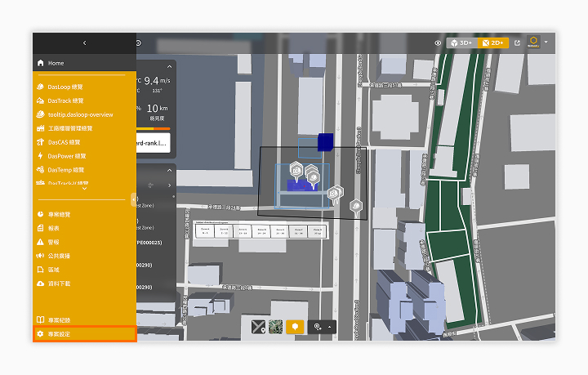Switch to 3D+ view mode

tap(461, 43)
